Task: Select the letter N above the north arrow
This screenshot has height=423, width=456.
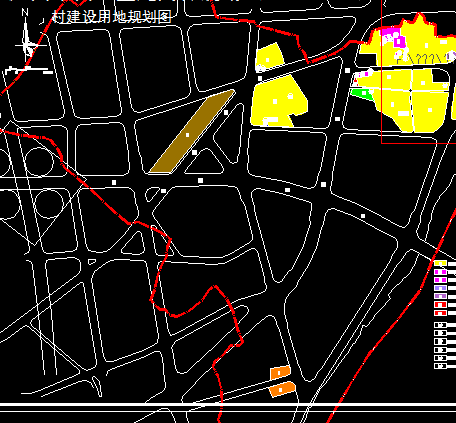Action: (x=25, y=12)
